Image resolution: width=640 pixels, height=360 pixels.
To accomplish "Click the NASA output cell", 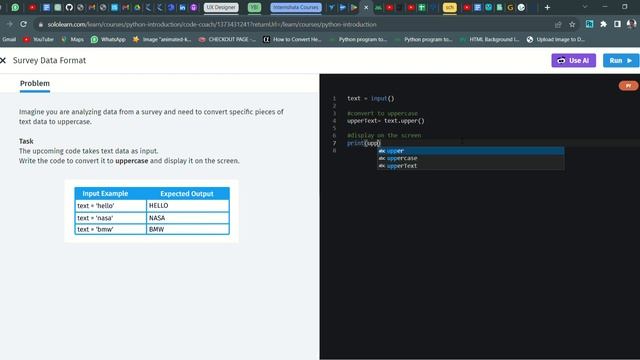I will [187, 218].
